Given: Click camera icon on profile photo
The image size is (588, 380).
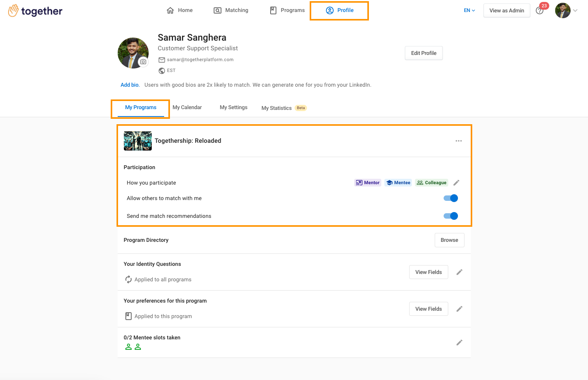Looking at the screenshot, I should coord(143,62).
